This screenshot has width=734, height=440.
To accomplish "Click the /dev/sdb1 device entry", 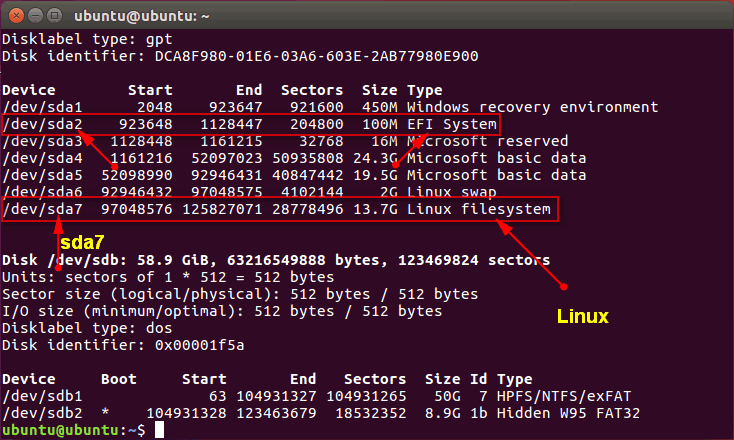I will tap(42, 396).
